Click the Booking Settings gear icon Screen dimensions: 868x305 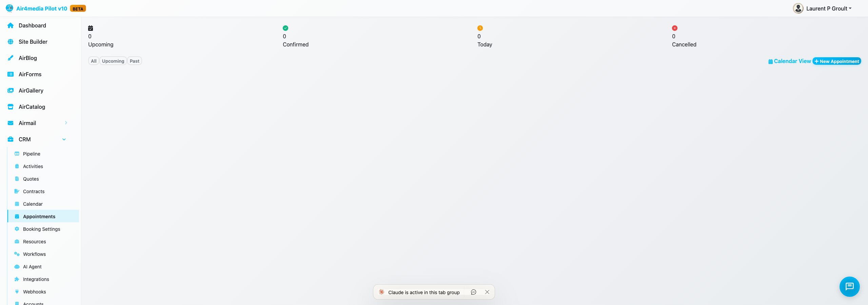click(x=17, y=229)
